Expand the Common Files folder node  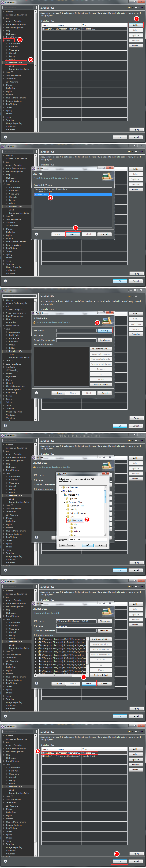click(x=66, y=506)
